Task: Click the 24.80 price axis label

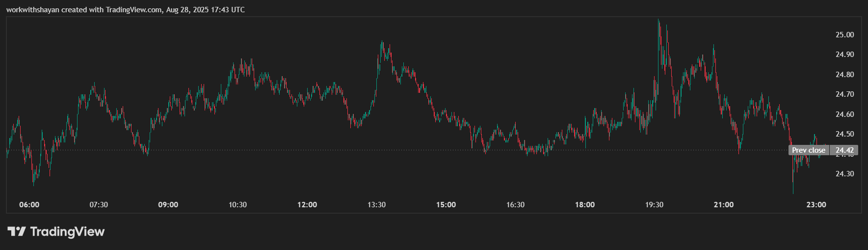Action: [844, 75]
